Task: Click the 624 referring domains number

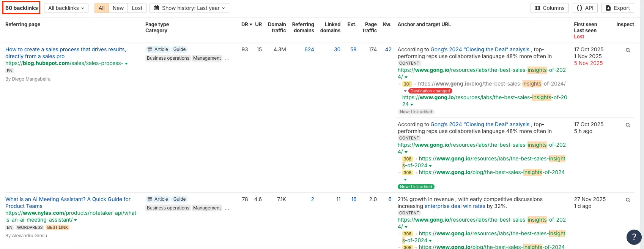Action: (x=309, y=49)
